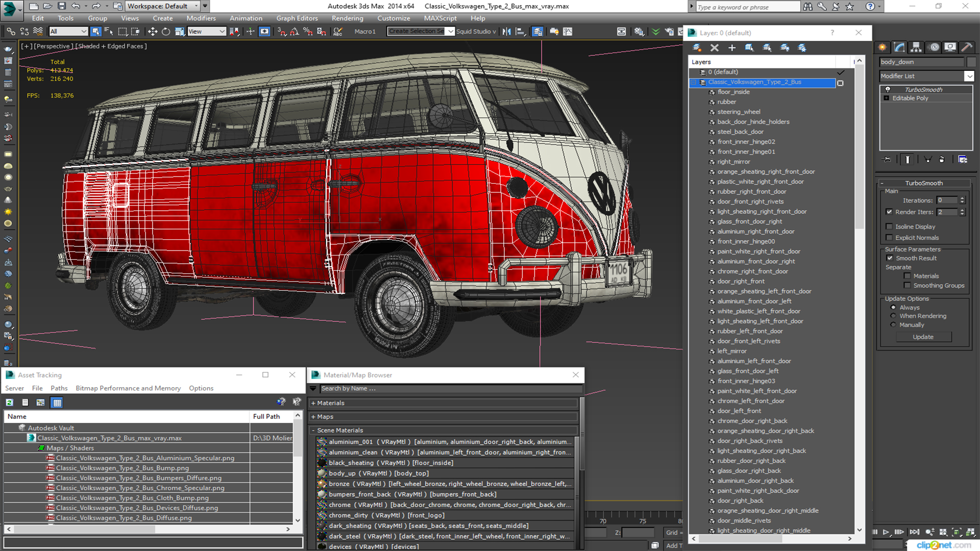Click the Select and Rotate tool
Viewport: 980px width, 551px height.
click(x=166, y=32)
